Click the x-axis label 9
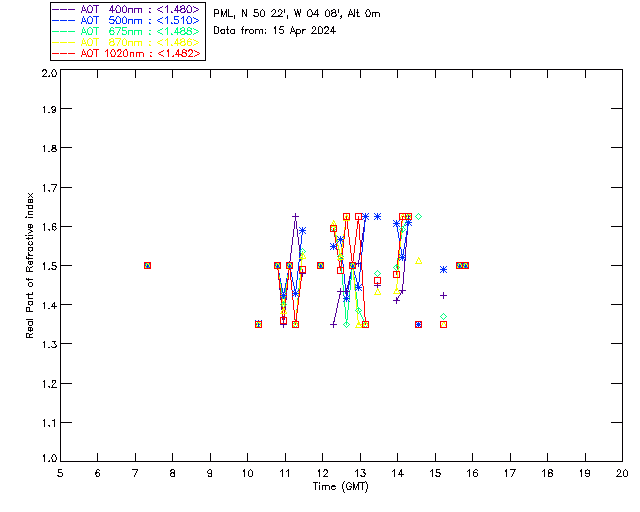640x512 pixels. [x=210, y=473]
